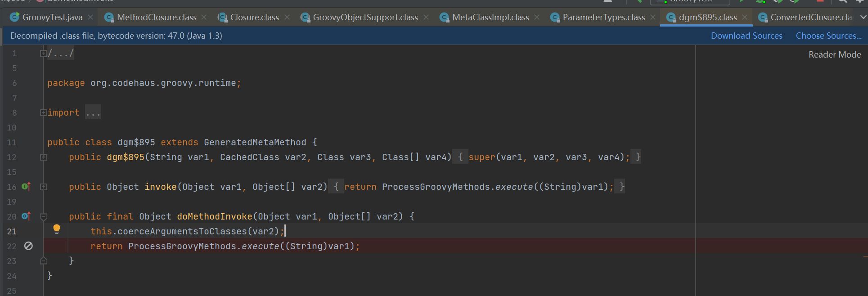Image resolution: width=868 pixels, height=296 pixels.
Task: Click ProcessGroovyMethods on line 22
Action: point(182,247)
